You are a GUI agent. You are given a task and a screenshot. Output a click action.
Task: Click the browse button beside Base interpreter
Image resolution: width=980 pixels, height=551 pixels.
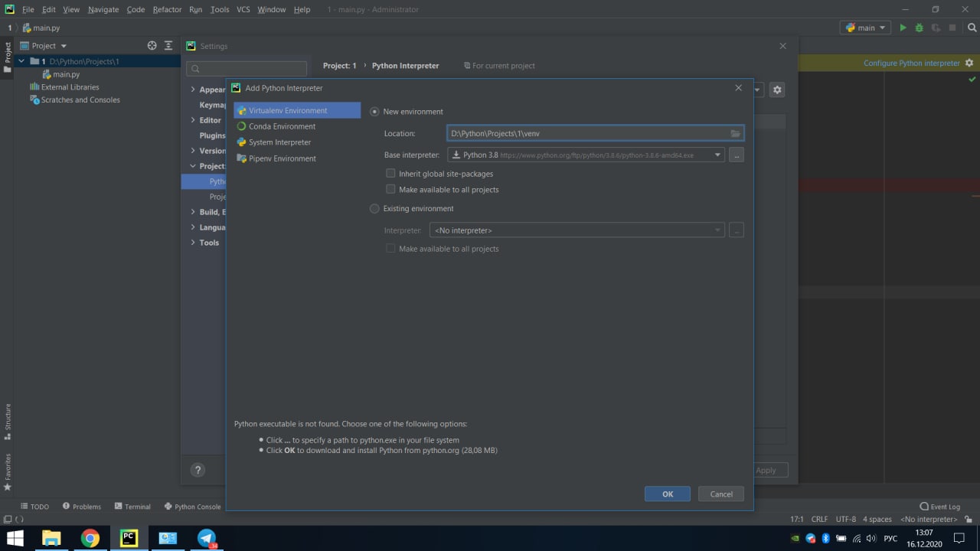[737, 155]
